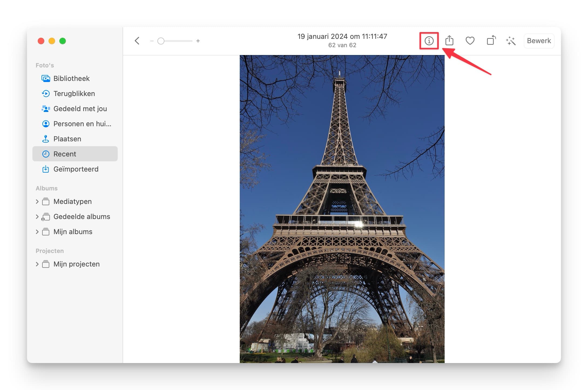Click the Personen profile icon

[46, 124]
